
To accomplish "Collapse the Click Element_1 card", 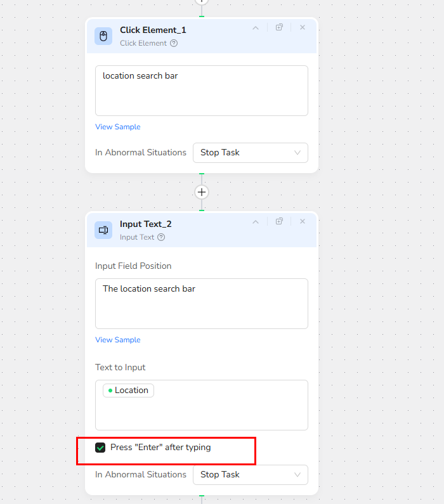I will pos(256,27).
